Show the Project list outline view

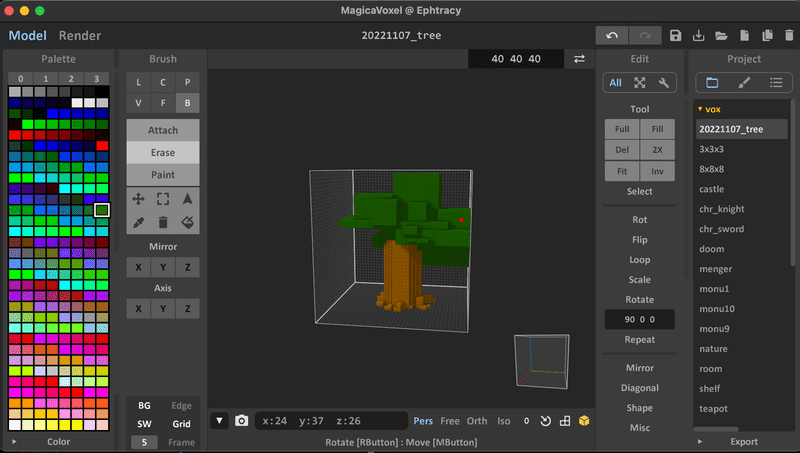(x=776, y=83)
